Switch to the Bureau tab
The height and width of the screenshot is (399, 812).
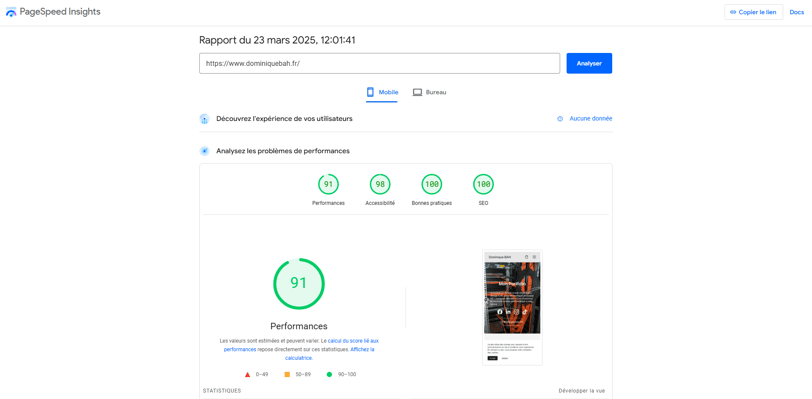coord(429,92)
